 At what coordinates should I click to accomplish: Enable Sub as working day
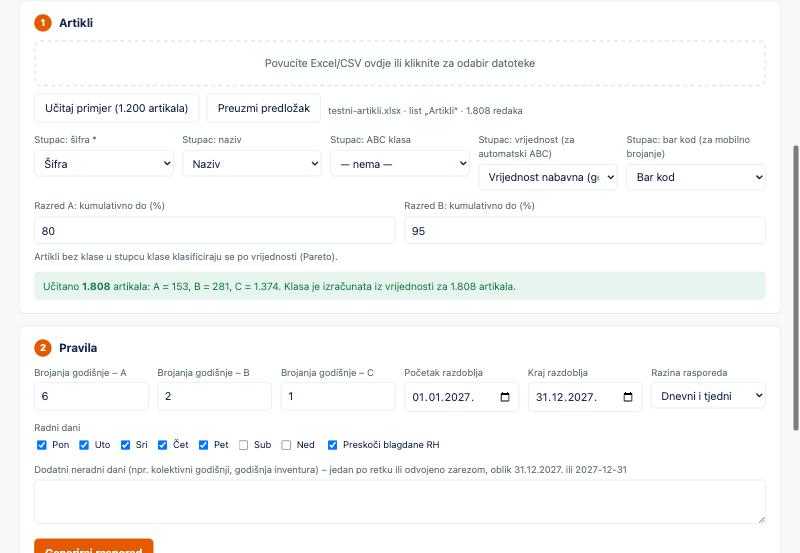pyautogui.click(x=243, y=445)
